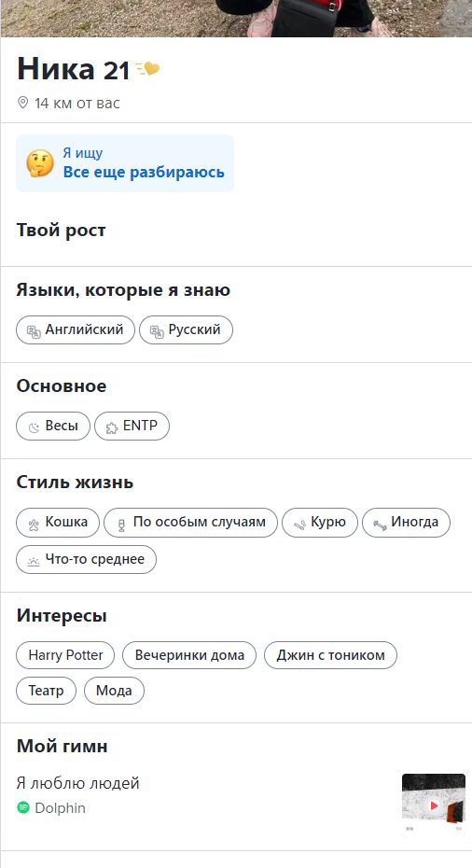
Task: Select the Английский language chip
Action: [x=76, y=329]
